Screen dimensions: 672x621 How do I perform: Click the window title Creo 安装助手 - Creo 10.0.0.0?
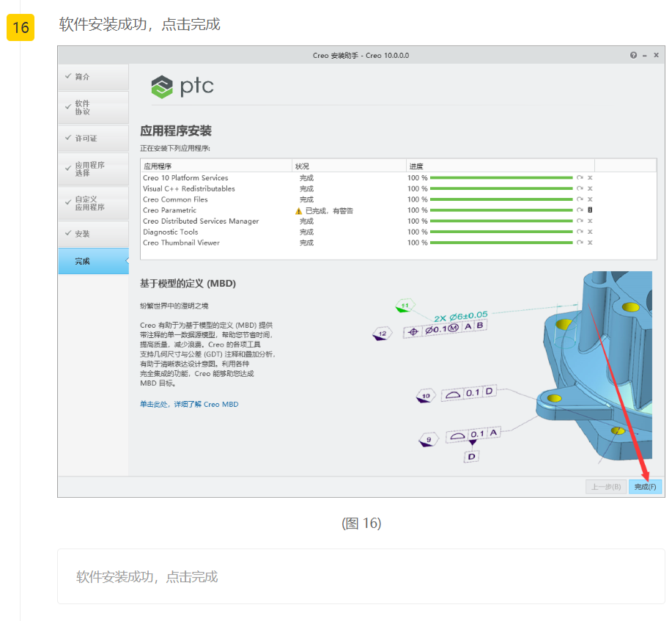coord(361,55)
